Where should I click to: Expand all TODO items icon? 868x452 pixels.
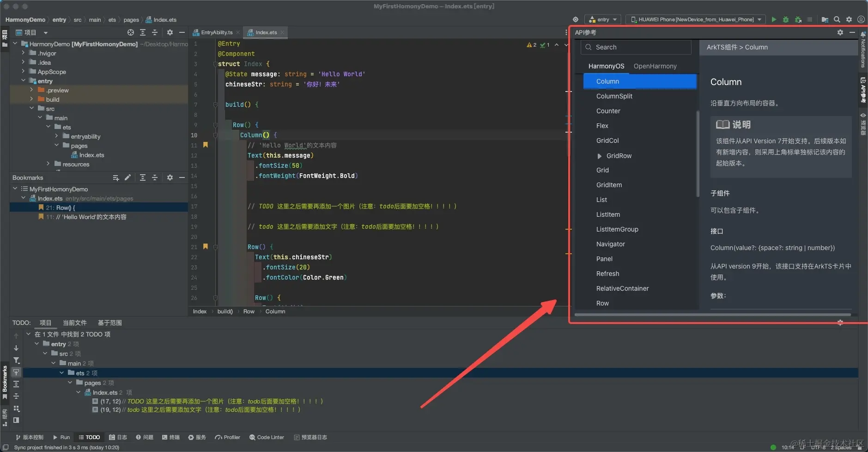16,384
